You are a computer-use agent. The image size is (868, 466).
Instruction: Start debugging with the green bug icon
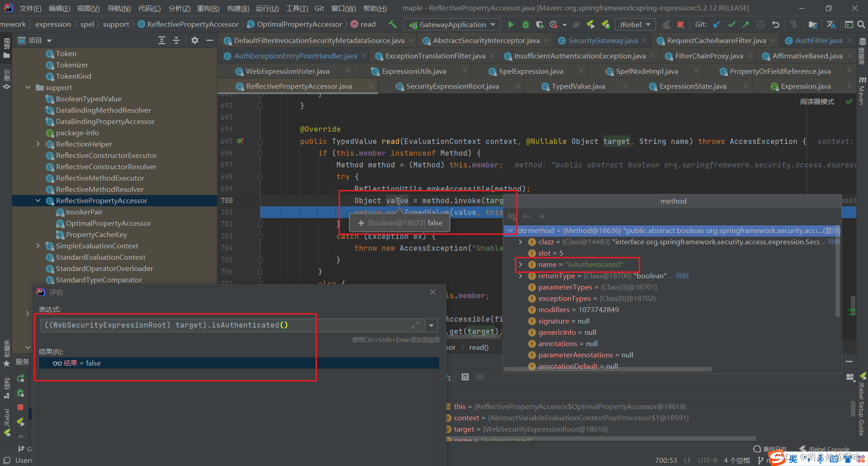pyautogui.click(x=525, y=24)
